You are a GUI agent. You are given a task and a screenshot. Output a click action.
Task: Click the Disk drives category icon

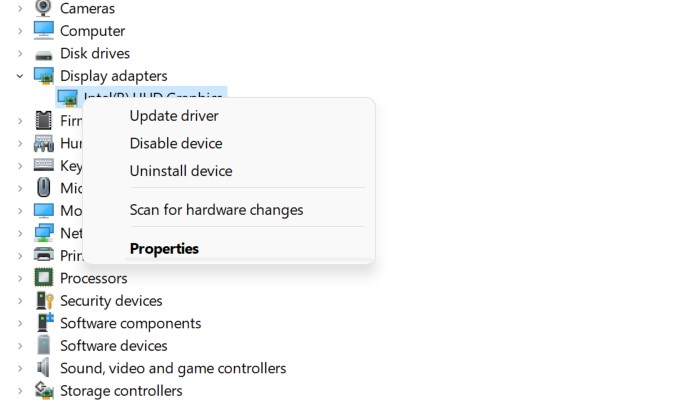pos(44,54)
